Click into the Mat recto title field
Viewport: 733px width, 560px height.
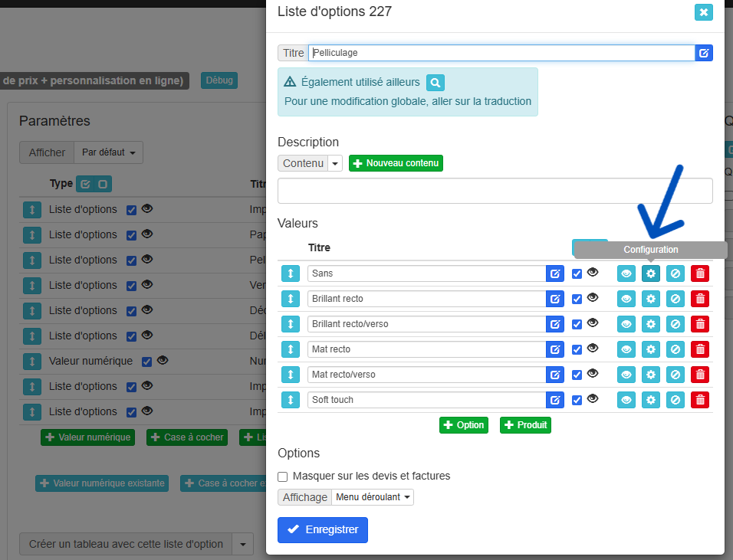(x=426, y=349)
